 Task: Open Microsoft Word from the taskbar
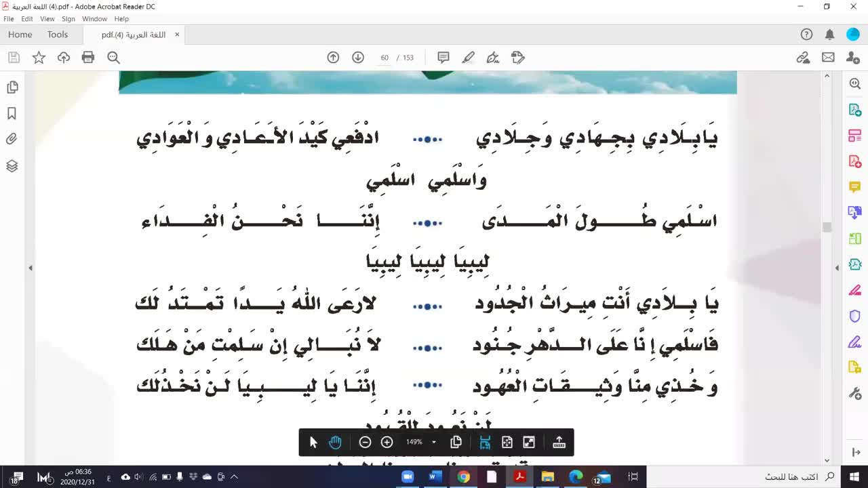[x=435, y=477]
